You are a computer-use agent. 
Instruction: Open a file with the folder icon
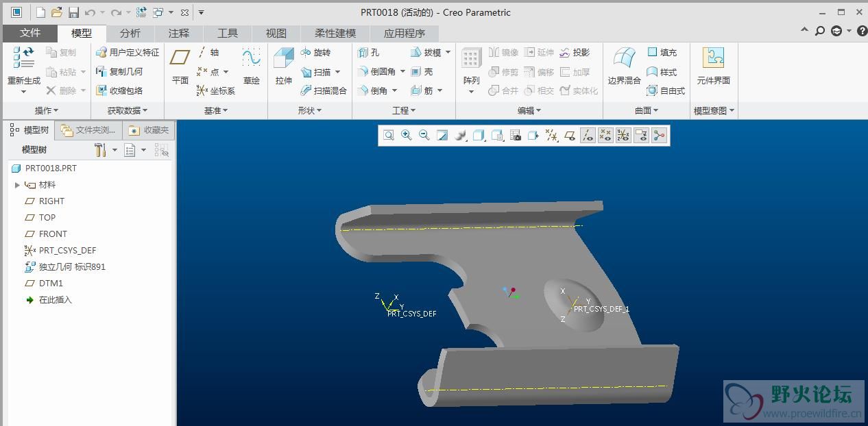(57, 12)
